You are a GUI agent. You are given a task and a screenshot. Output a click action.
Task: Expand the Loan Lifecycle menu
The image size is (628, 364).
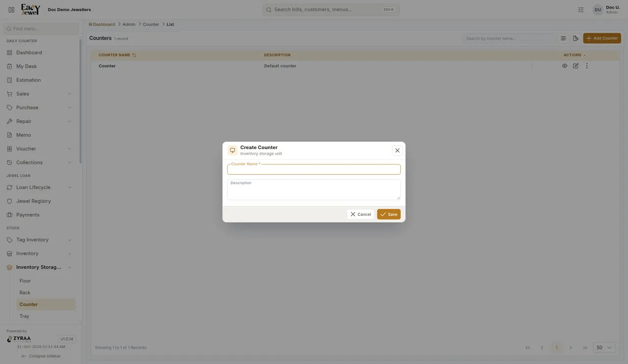40,187
